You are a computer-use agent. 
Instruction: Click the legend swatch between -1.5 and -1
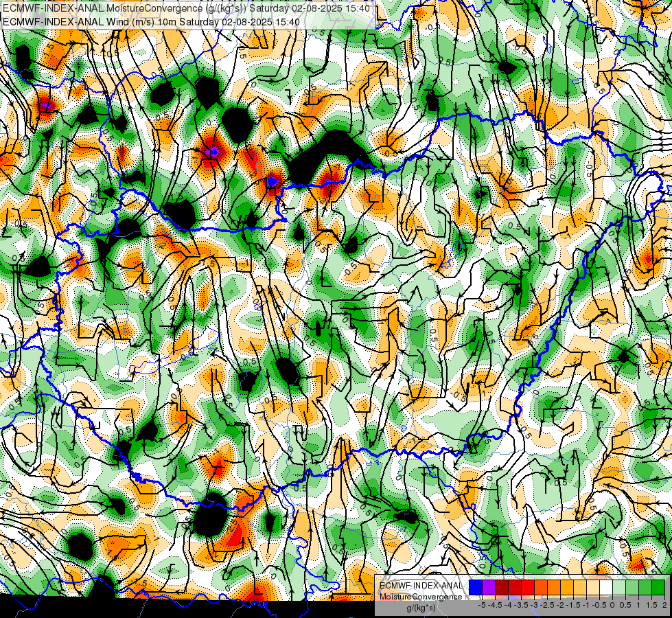coord(580,587)
